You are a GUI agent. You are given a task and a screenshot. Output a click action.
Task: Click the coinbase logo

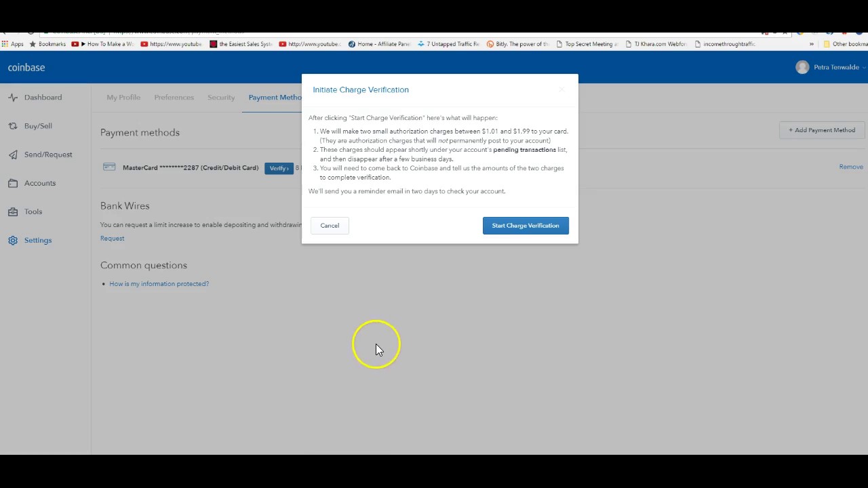coord(26,68)
